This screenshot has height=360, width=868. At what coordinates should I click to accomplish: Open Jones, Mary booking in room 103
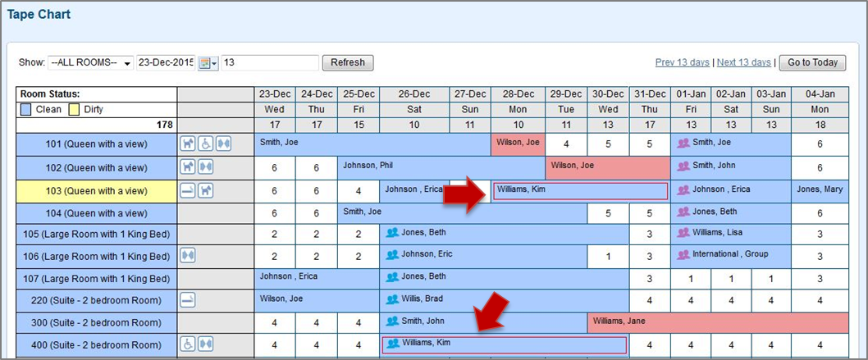(x=820, y=191)
